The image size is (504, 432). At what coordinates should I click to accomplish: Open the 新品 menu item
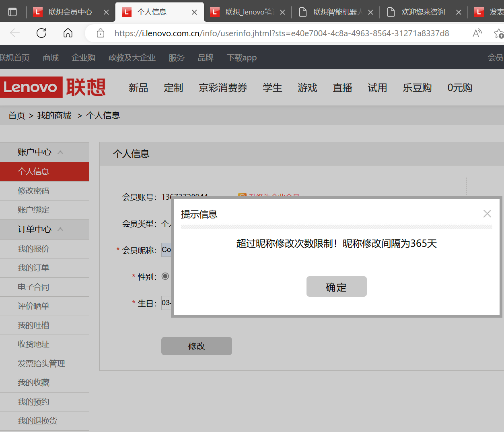tap(138, 88)
